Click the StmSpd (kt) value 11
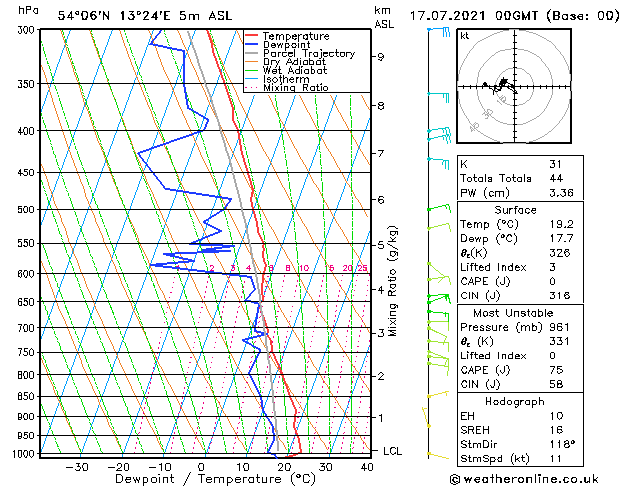The image size is (629, 486). 556,459
